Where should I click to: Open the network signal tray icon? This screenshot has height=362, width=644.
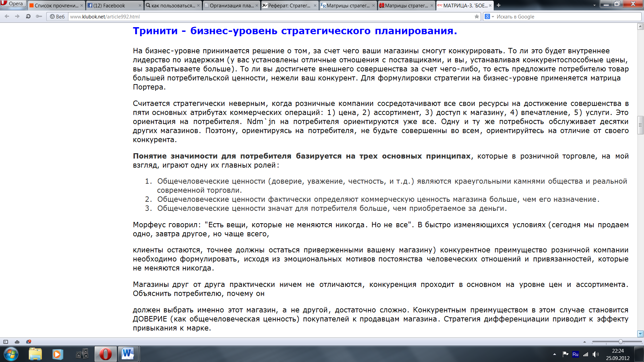pos(586,354)
